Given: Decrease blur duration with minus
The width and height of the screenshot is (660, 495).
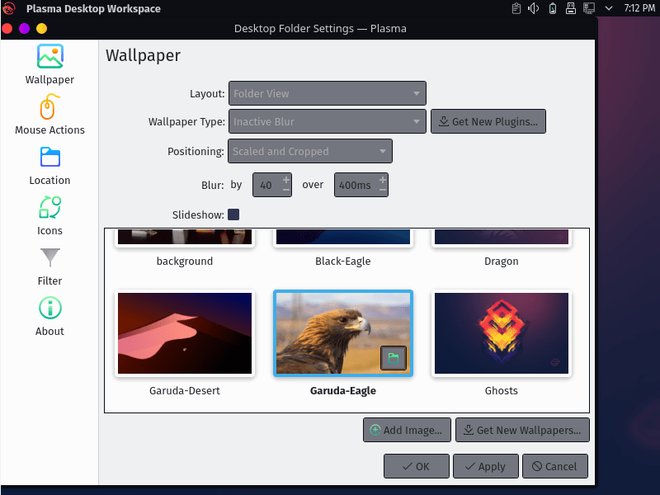Looking at the screenshot, I should (x=382, y=190).
